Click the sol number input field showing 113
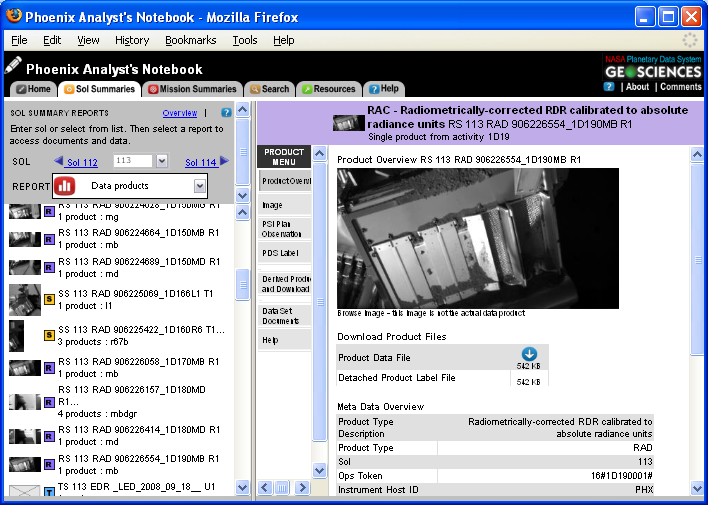The height and width of the screenshot is (505, 708). pyautogui.click(x=133, y=161)
